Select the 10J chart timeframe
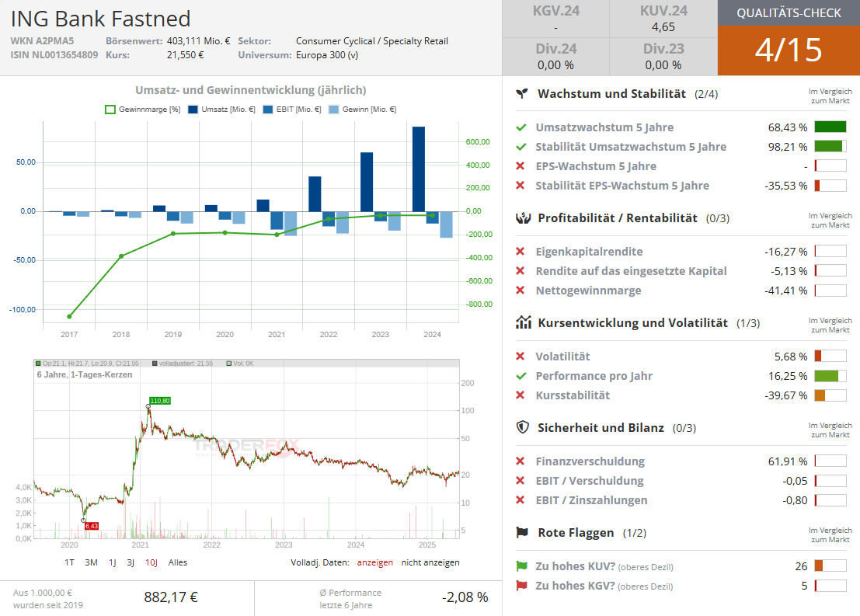Screen dimensions: 860x616 coord(151,562)
